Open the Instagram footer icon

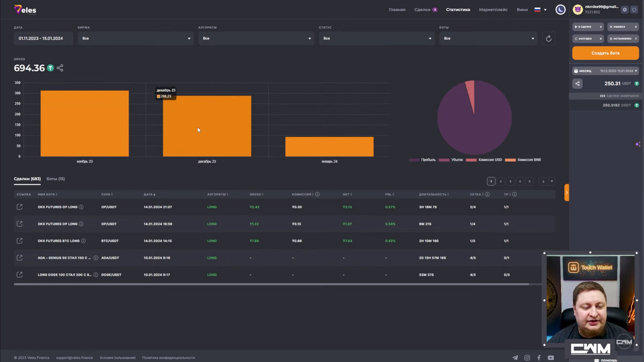(x=527, y=358)
